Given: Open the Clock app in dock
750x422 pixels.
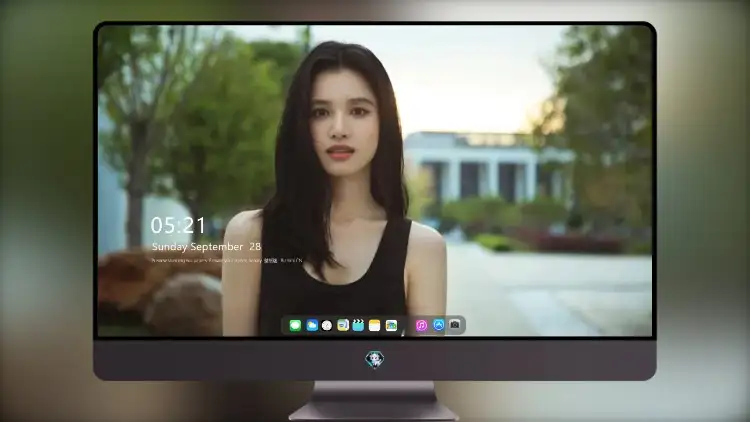Looking at the screenshot, I should (x=327, y=325).
